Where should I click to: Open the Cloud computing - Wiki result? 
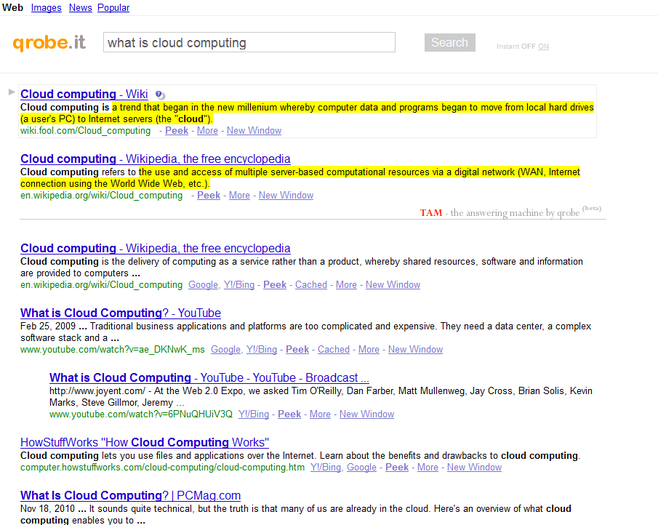tap(84, 94)
